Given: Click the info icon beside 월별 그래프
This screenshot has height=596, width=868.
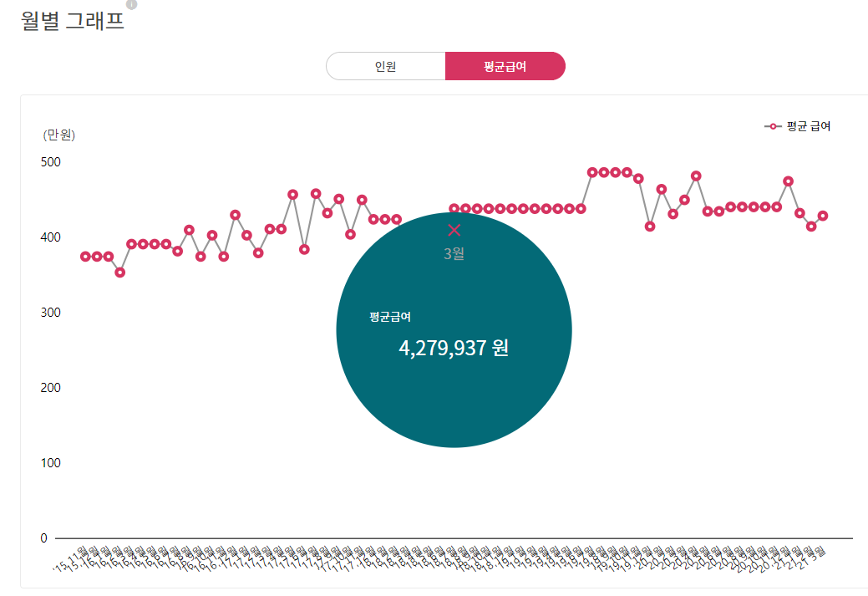Looking at the screenshot, I should [132, 4].
